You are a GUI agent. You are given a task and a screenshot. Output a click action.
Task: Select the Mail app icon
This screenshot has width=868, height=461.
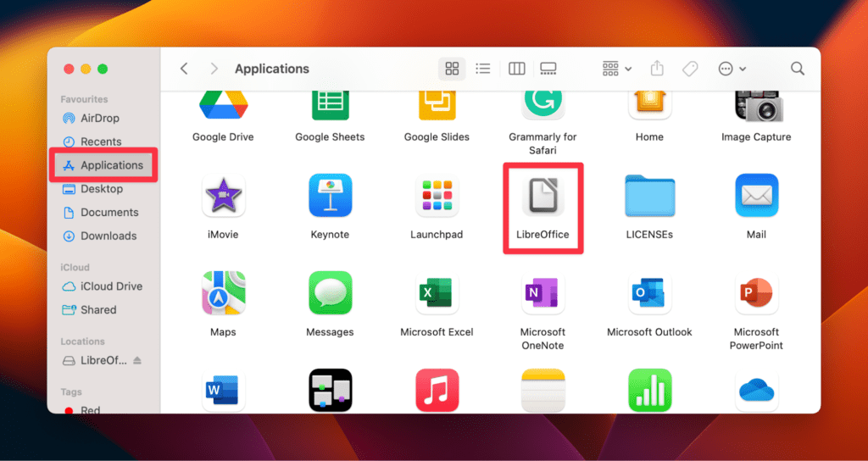756,196
